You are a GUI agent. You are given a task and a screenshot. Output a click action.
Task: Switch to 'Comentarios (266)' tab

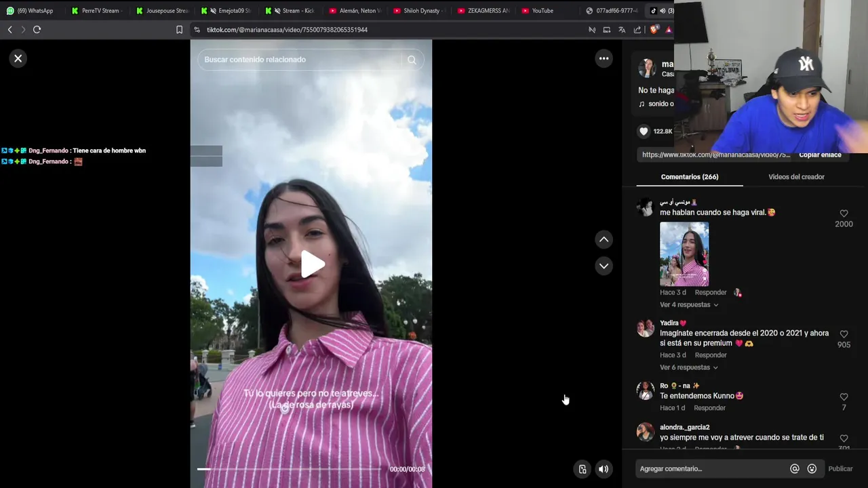point(689,177)
